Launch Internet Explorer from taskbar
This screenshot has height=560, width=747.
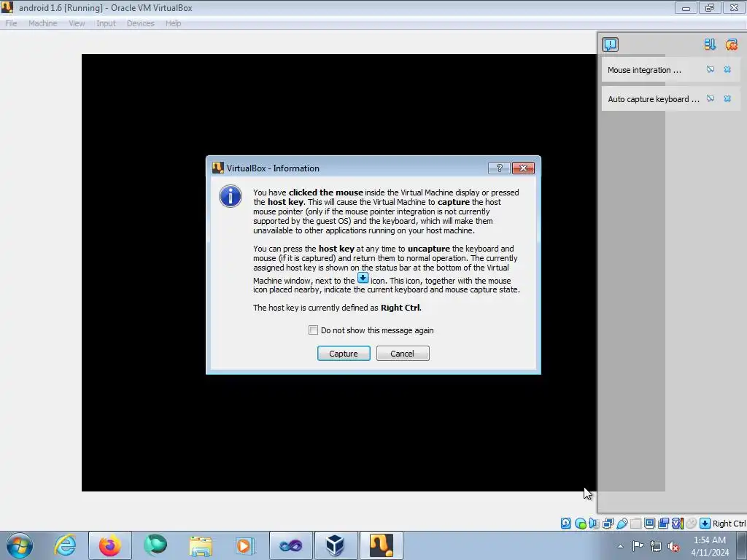pos(65,545)
